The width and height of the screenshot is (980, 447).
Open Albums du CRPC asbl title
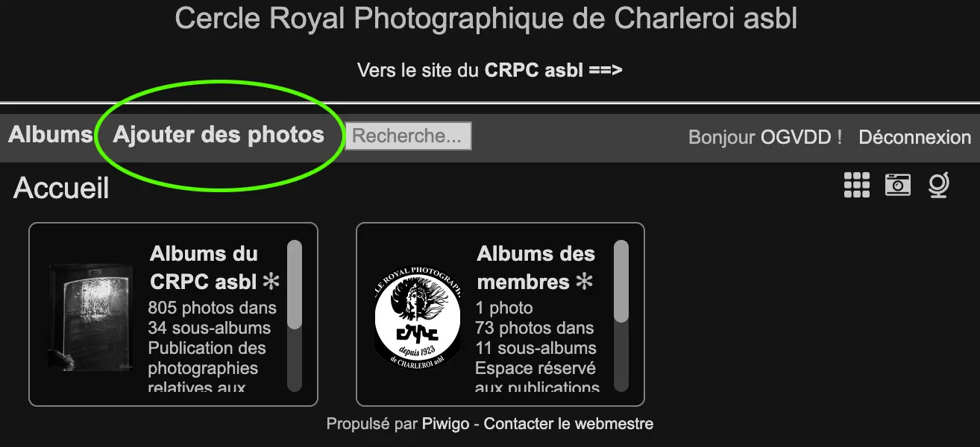pos(204,267)
